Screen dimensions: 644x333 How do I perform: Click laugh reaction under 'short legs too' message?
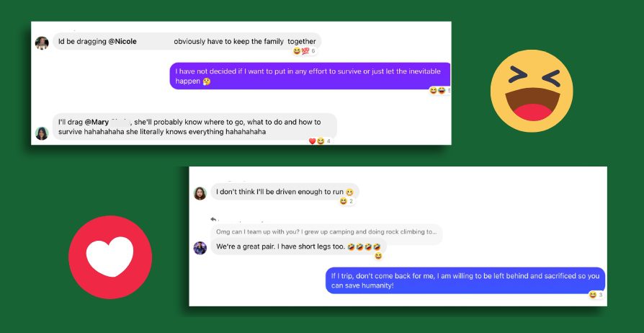(x=378, y=256)
